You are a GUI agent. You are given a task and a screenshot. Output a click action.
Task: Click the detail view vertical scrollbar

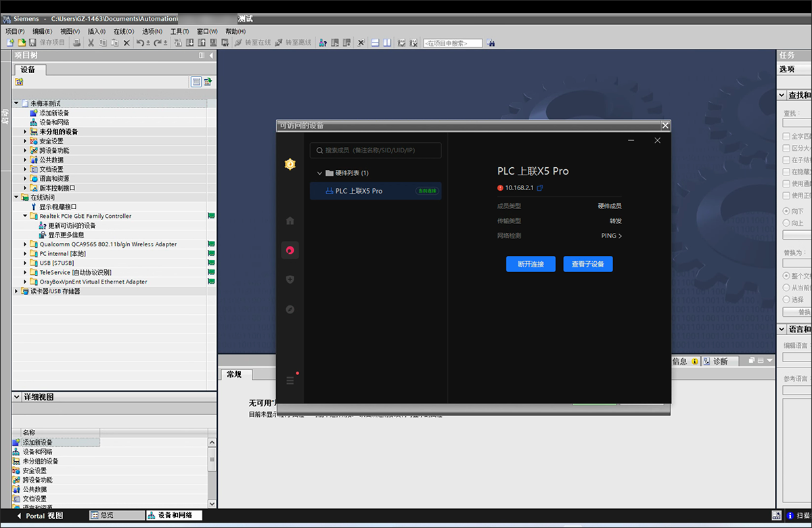(212, 467)
